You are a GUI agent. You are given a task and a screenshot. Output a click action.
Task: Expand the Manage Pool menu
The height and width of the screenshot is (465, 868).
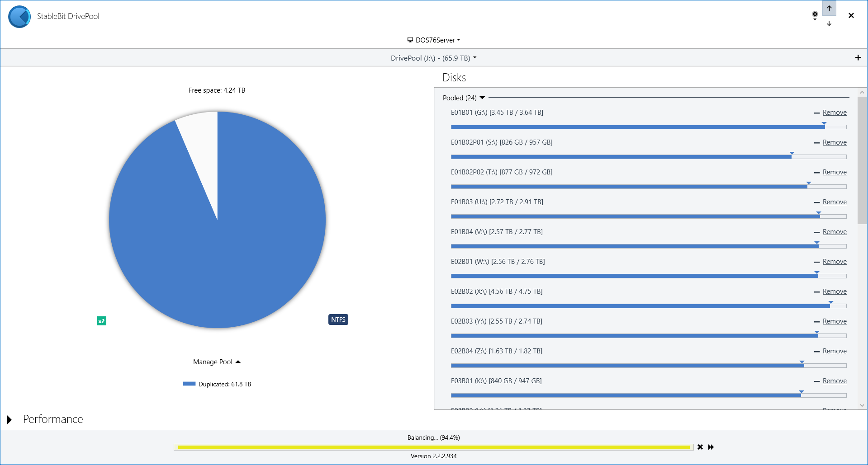click(217, 362)
